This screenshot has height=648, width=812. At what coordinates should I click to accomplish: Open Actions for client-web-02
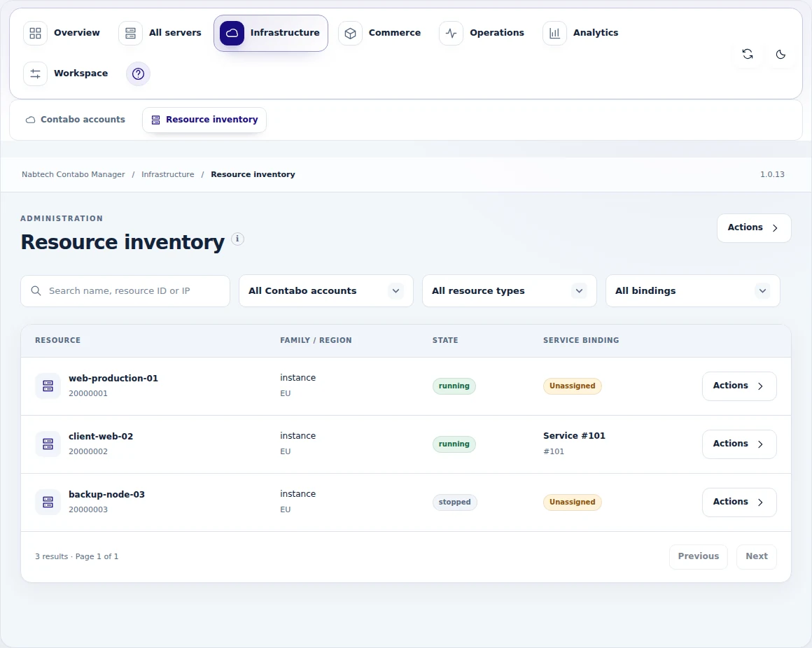tap(739, 444)
